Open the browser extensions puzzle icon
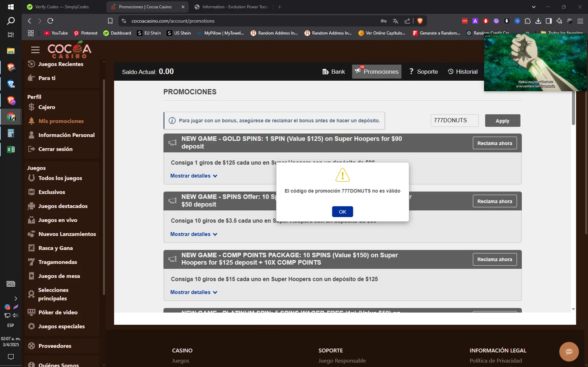This screenshot has height=367, width=588. (x=528, y=21)
